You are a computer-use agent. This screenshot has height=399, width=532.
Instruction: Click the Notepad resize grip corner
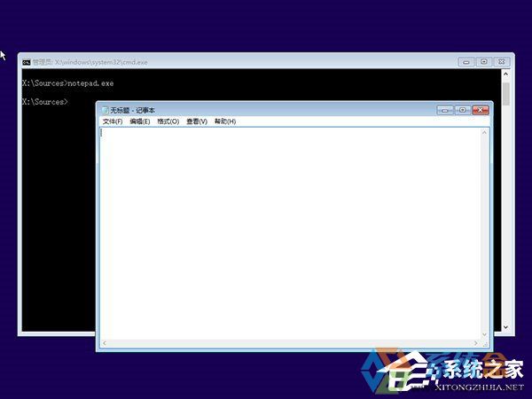[x=485, y=344]
